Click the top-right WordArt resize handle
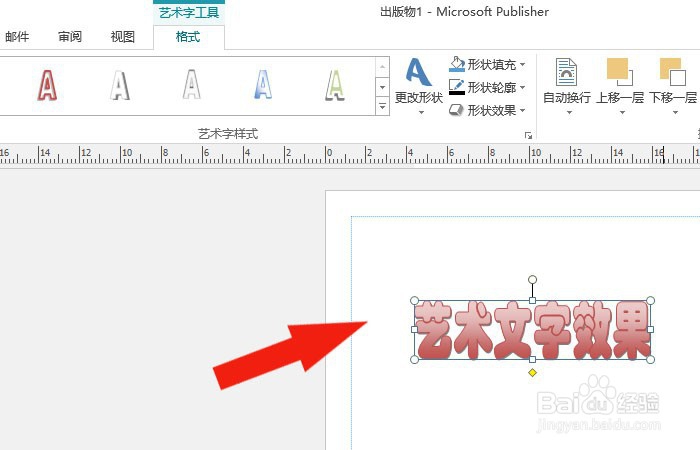Screen dimensions: 700x450 click(650, 300)
